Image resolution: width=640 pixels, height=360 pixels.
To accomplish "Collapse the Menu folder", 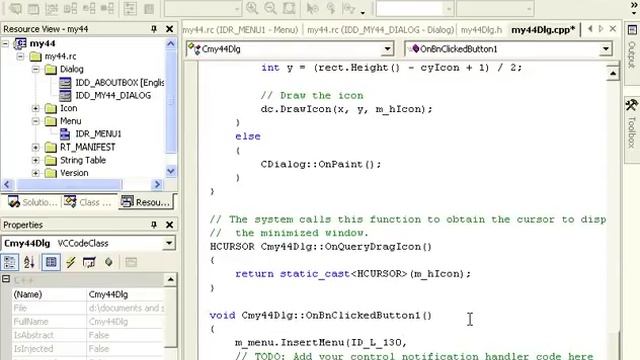I will click(x=36, y=121).
